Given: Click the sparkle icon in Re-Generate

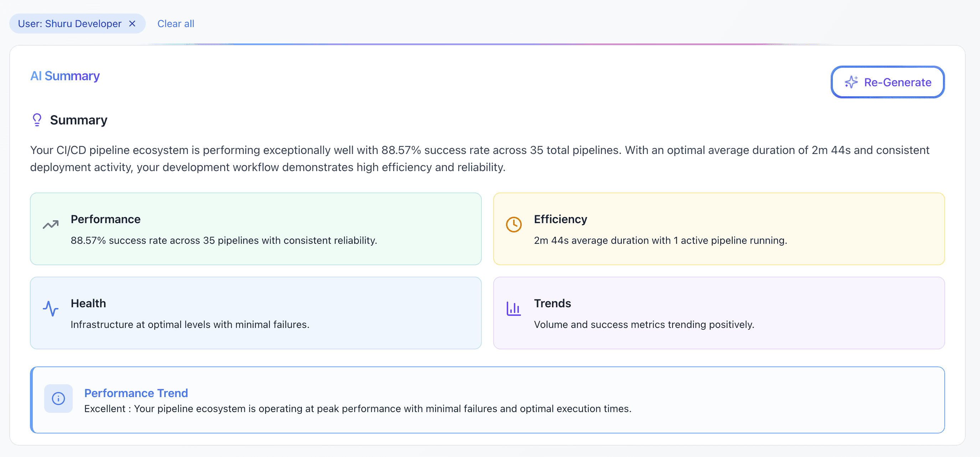Looking at the screenshot, I should pos(851,82).
